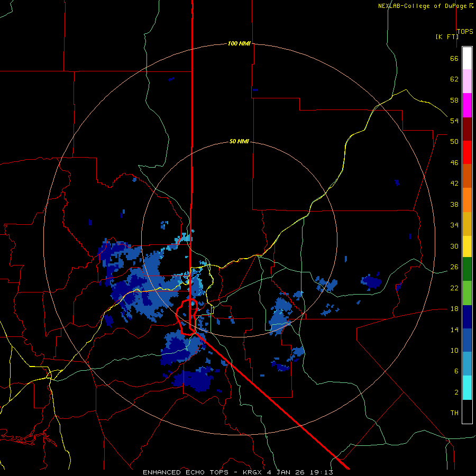Click the "[K FT]" units label

pos(447,36)
